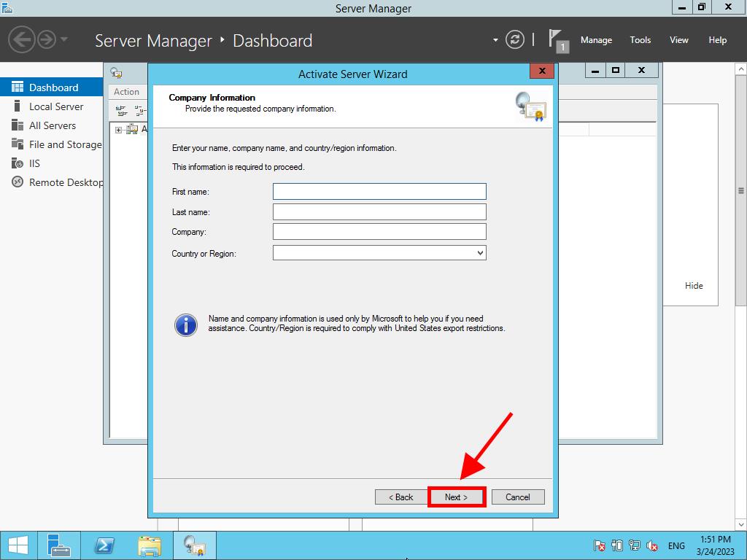Click the network tray icon
This screenshot has height=560, width=747.
pos(634,545)
